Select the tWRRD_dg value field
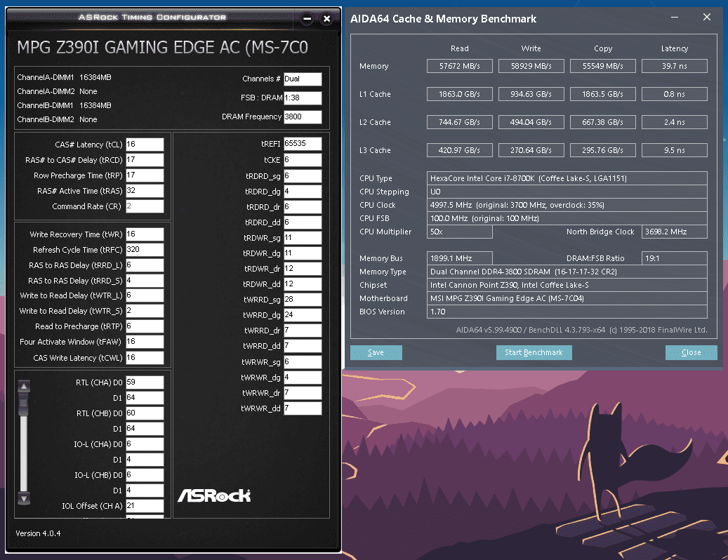This screenshot has height=560, width=728. tap(303, 315)
